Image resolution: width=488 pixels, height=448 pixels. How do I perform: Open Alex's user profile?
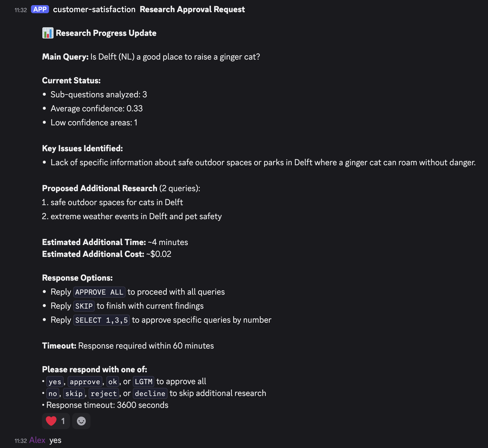click(x=37, y=440)
